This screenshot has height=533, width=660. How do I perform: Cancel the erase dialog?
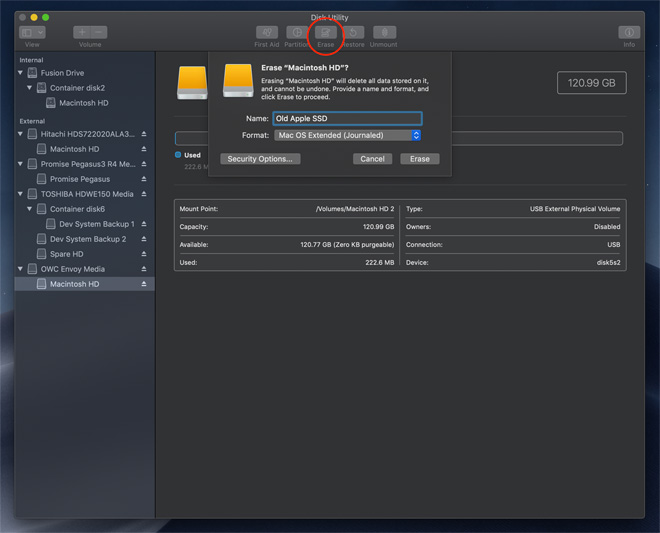point(372,159)
